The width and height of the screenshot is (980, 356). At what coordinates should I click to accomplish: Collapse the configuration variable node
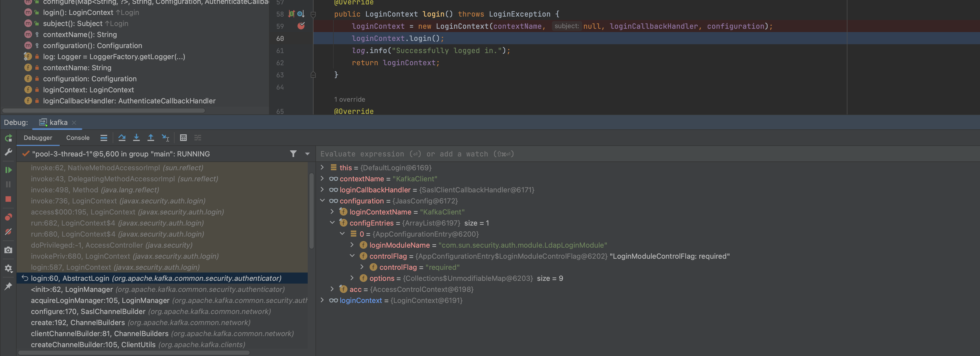[x=322, y=200]
